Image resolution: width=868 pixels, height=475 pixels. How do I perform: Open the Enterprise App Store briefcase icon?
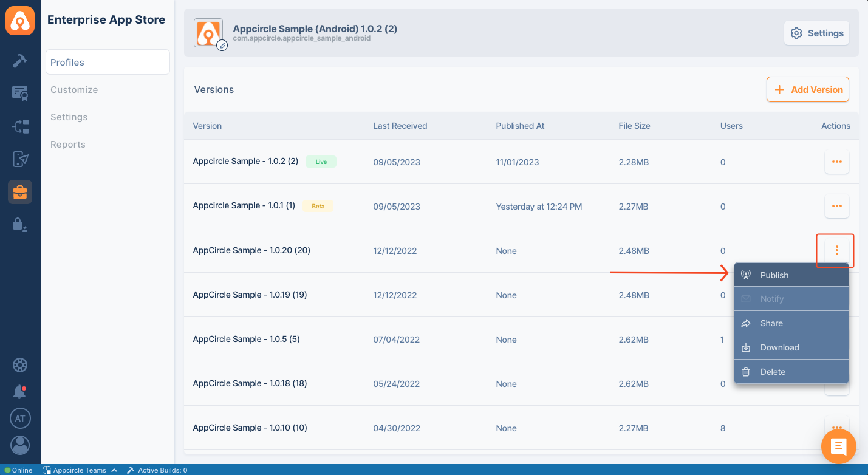20,193
